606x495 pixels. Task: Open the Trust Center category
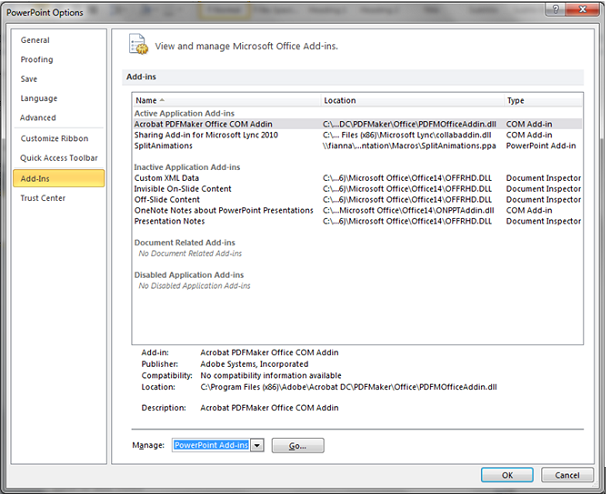(x=44, y=198)
